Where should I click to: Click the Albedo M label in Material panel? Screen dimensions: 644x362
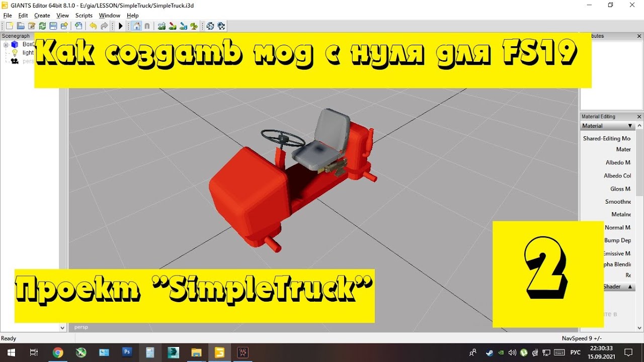pyautogui.click(x=618, y=162)
